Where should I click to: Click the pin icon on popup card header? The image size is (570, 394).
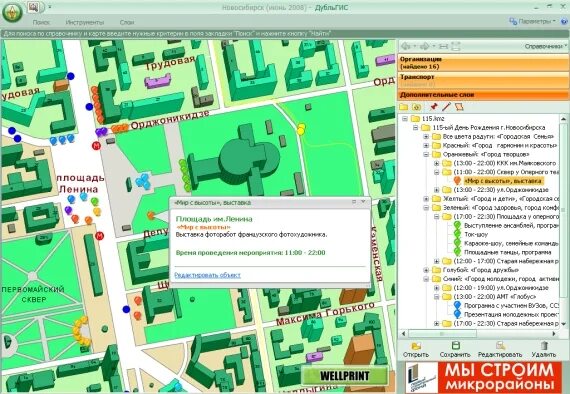(x=354, y=202)
